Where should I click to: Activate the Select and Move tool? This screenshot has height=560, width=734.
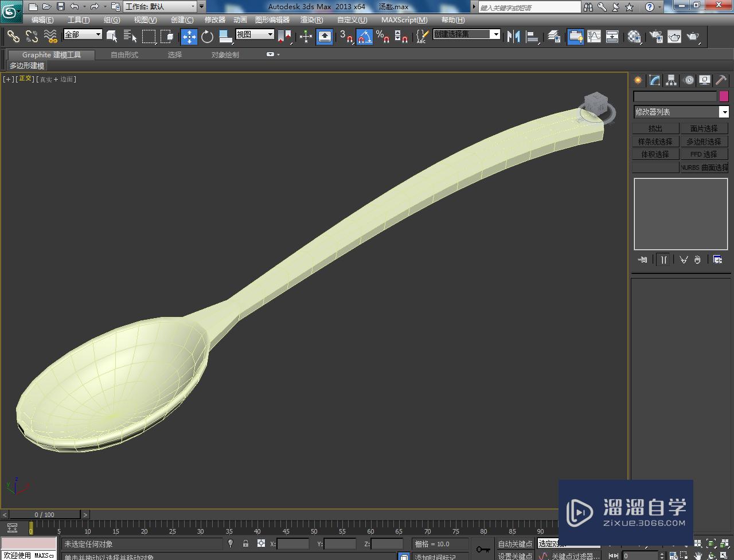[189, 37]
